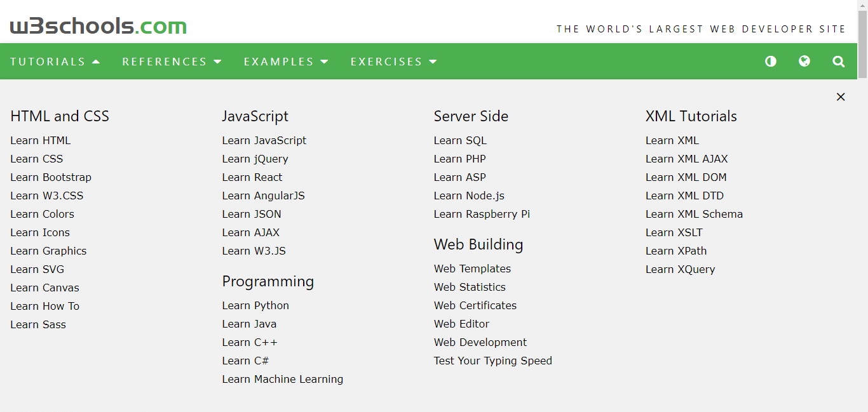Open Learn W3.CSS link

click(x=47, y=196)
